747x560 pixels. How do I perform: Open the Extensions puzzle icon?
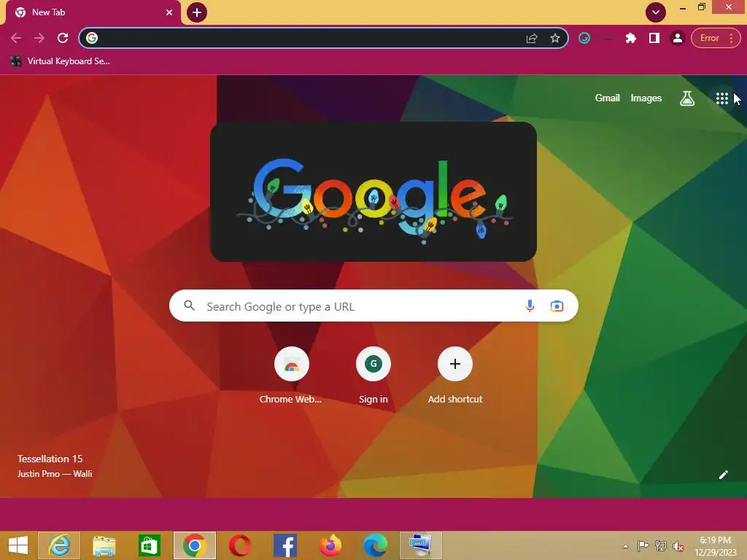(x=631, y=38)
